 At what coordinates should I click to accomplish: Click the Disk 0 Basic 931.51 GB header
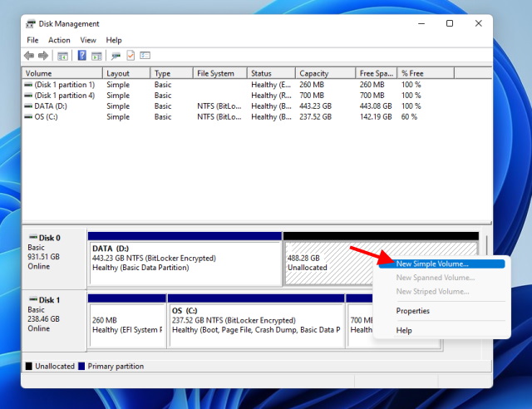[x=54, y=259]
